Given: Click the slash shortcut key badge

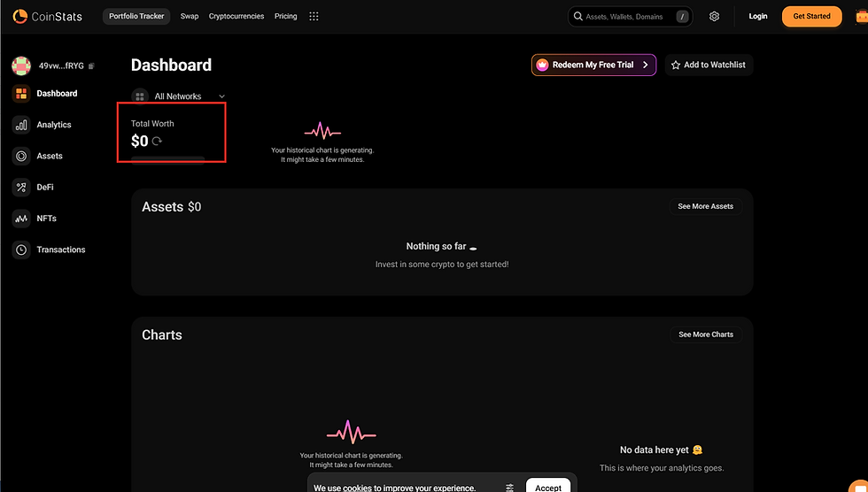Looking at the screenshot, I should point(682,17).
